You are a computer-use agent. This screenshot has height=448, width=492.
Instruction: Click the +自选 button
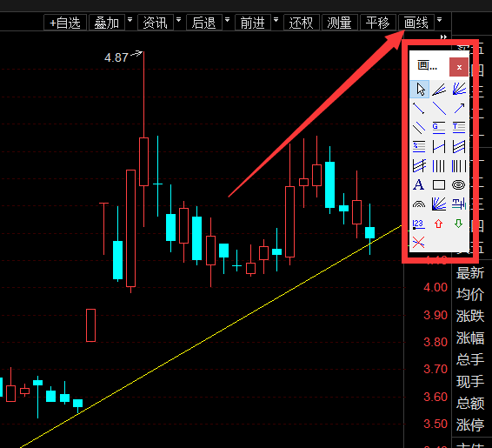(x=65, y=23)
